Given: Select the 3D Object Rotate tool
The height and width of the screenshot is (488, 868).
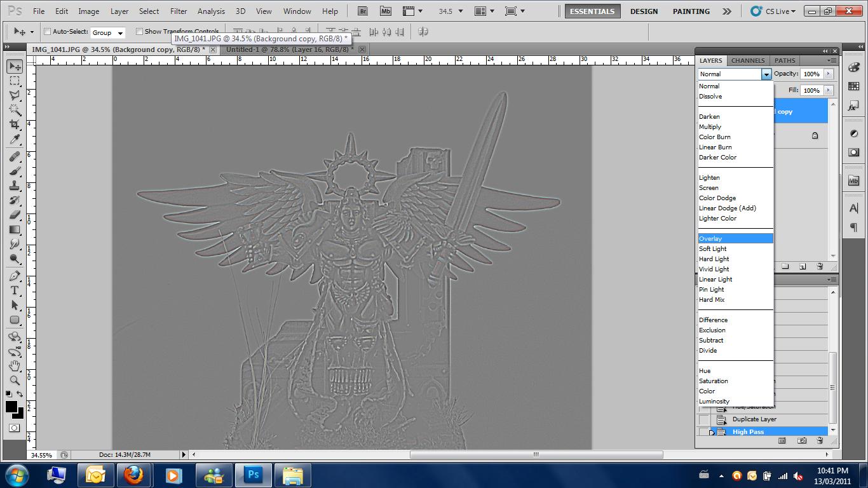Looking at the screenshot, I should click(15, 337).
